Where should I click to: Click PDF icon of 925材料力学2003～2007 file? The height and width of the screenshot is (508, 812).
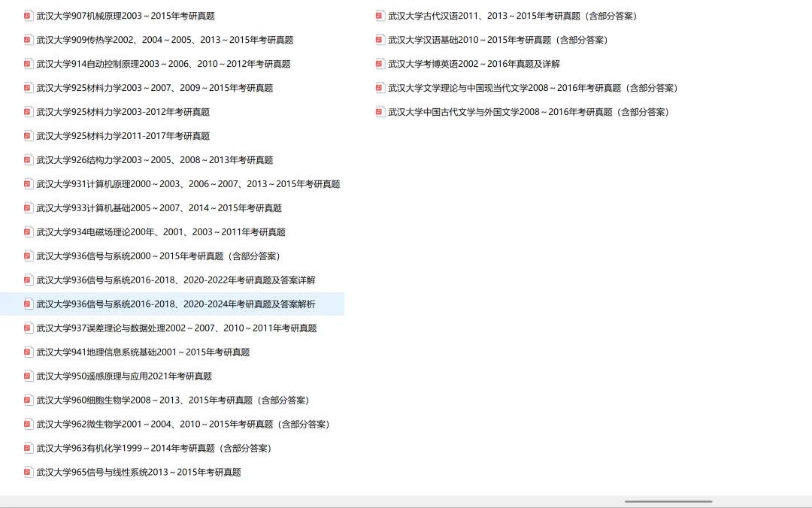coord(29,87)
